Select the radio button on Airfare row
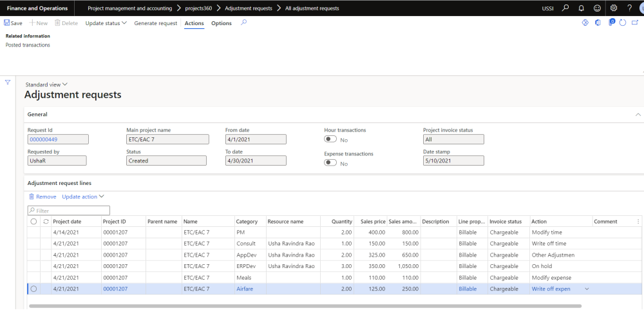 (33, 289)
